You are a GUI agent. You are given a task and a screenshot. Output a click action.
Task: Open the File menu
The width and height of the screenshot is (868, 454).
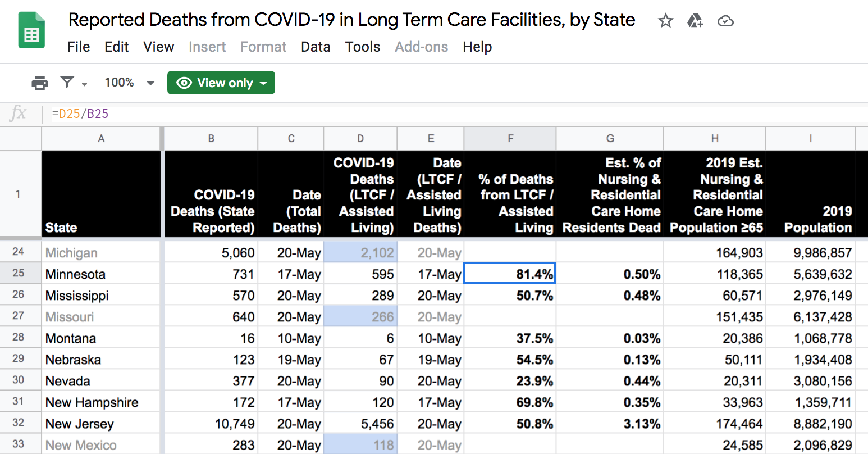click(x=79, y=47)
